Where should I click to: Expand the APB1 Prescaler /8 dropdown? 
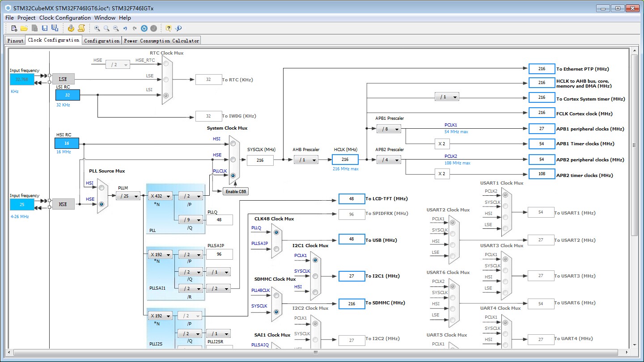388,129
